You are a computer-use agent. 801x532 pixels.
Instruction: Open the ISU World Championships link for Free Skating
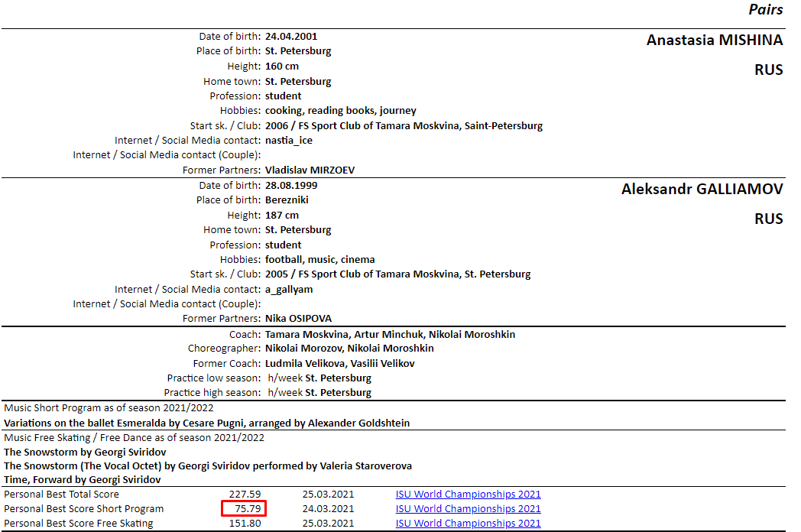pyautogui.click(x=468, y=524)
